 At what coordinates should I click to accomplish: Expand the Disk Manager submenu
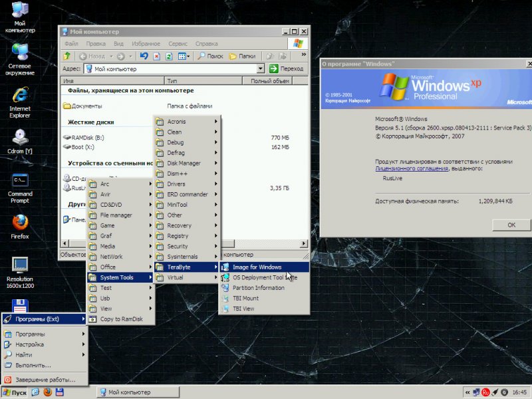coord(188,163)
